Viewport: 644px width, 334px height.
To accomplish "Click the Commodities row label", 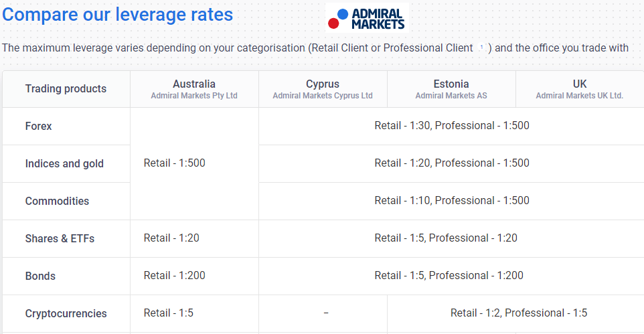I will [57, 201].
